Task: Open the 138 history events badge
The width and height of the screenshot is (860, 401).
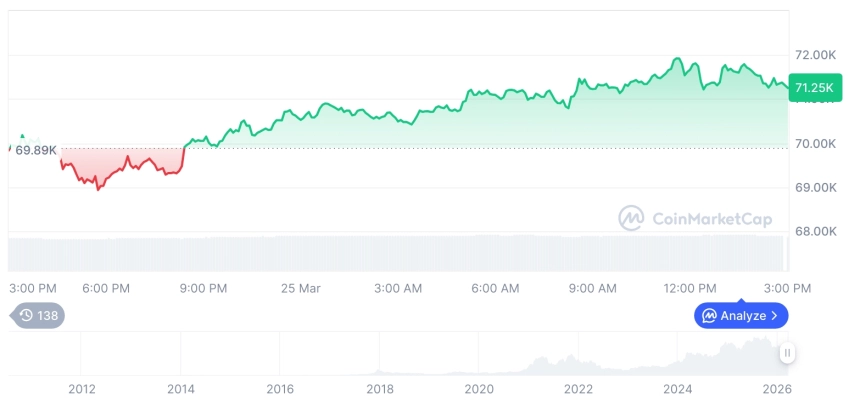Action: (39, 315)
